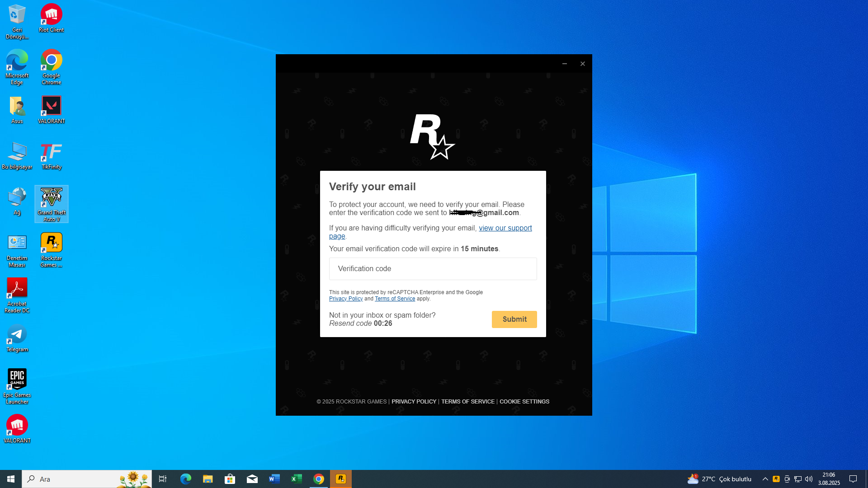The height and width of the screenshot is (488, 868).
Task: Open the Google Privacy Policy link under reCAPTCHA
Action: [346, 299]
